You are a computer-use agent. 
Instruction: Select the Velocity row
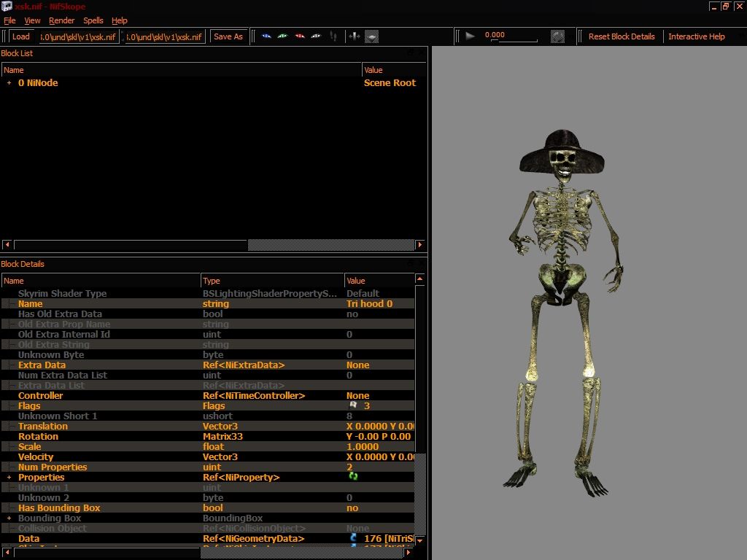pyautogui.click(x=208, y=456)
